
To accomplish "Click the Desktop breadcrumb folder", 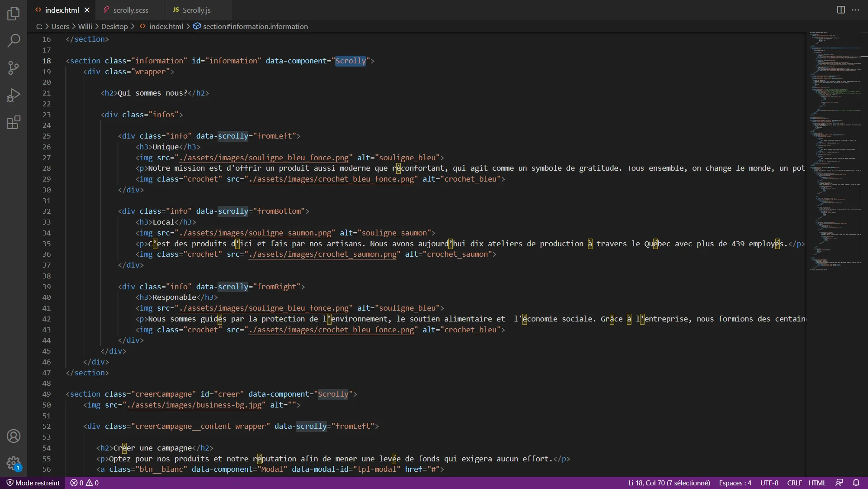I will point(114,26).
